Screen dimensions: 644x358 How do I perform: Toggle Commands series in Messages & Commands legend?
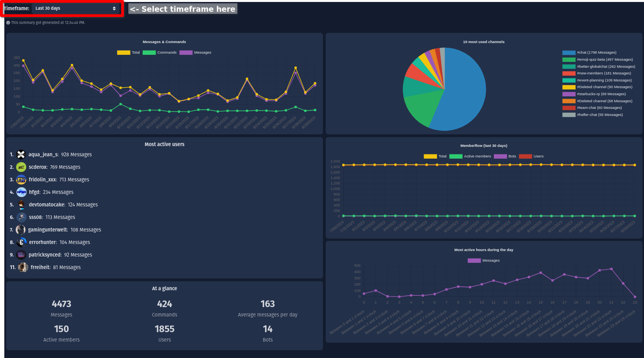[160, 52]
